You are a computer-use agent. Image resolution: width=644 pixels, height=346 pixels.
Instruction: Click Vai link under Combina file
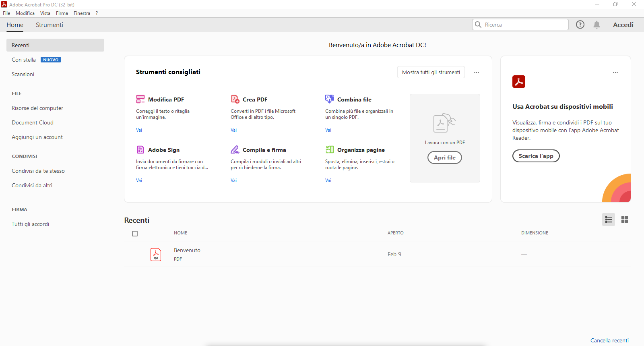click(328, 130)
